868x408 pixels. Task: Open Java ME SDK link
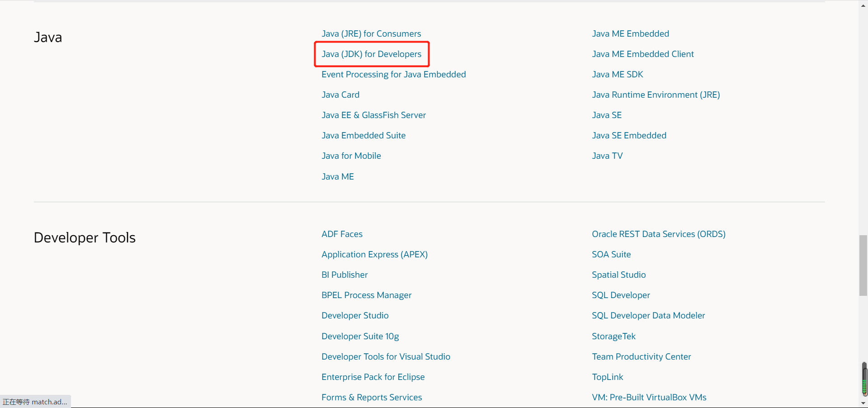[x=618, y=75]
